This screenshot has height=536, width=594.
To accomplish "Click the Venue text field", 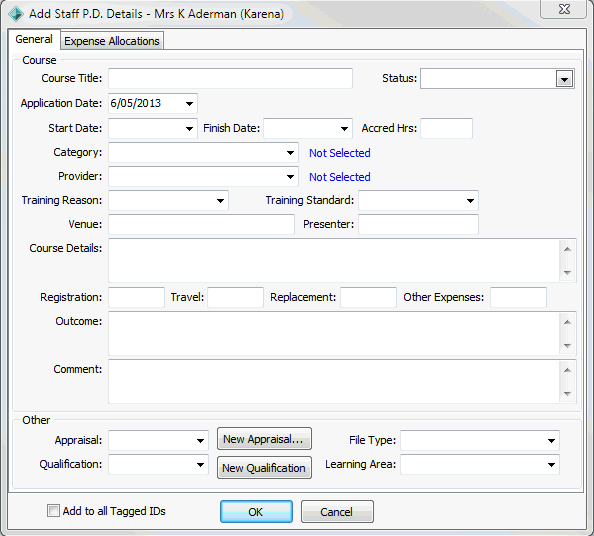I will pos(202,224).
